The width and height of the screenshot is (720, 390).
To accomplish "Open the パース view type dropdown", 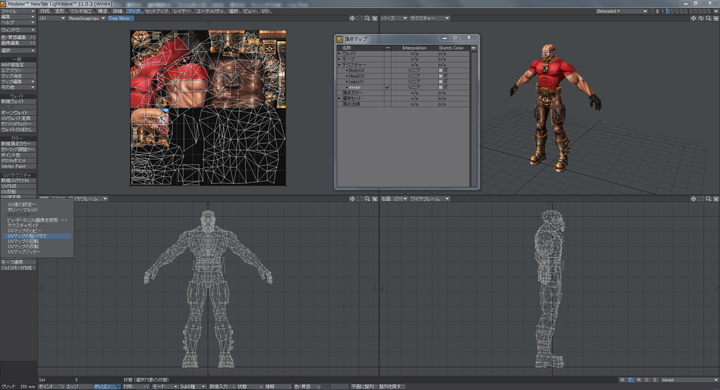I will 394,18.
